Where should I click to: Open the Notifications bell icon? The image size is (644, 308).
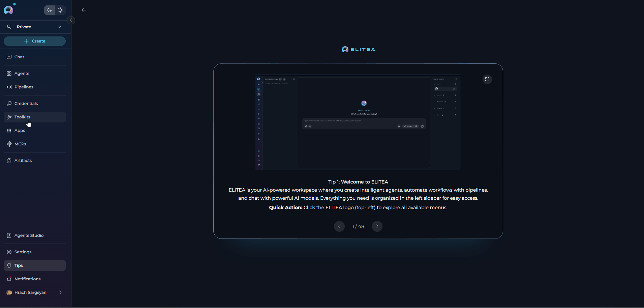point(9,279)
